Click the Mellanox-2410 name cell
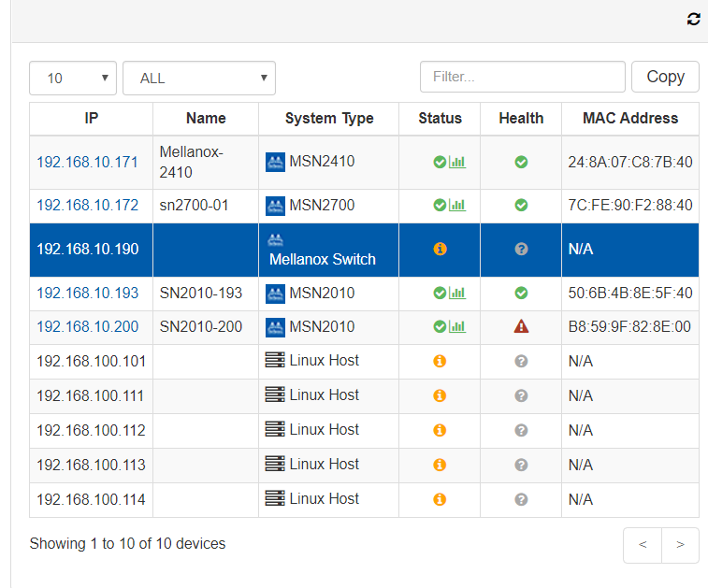 point(206,163)
